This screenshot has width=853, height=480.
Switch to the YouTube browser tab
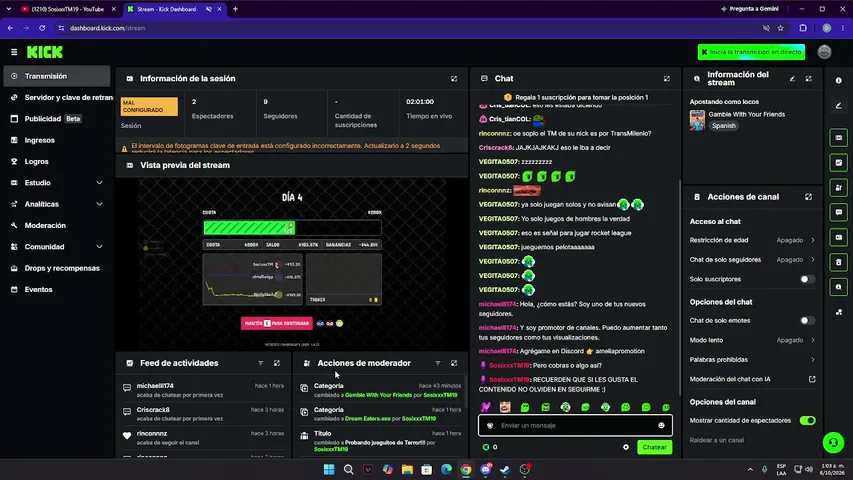68,9
